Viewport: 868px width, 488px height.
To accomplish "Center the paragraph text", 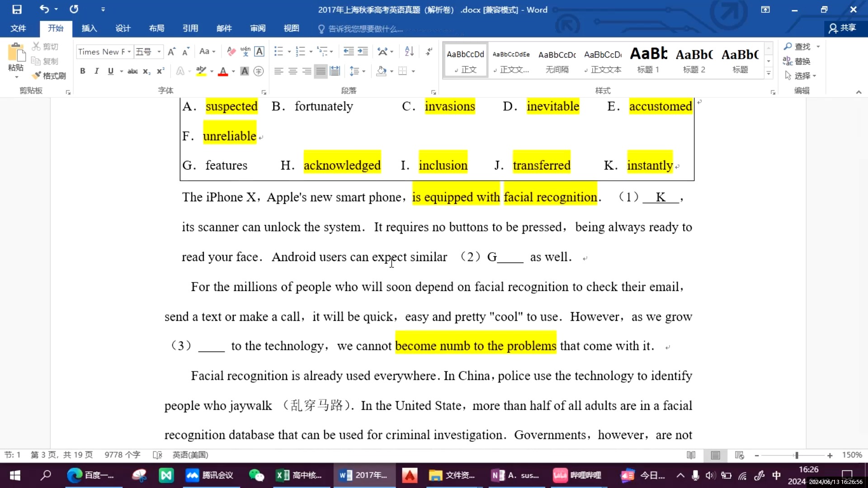I will coord(293,71).
